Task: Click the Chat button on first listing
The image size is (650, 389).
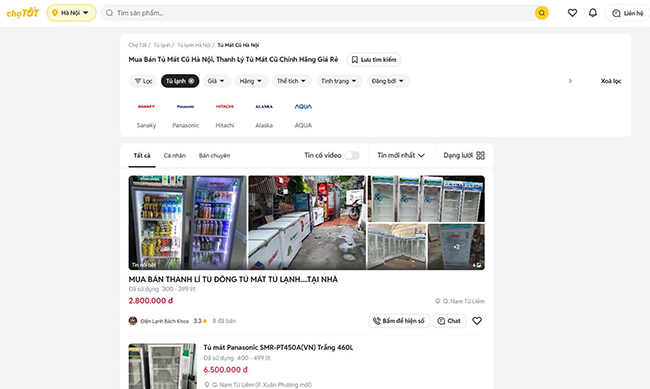Action: point(449,321)
